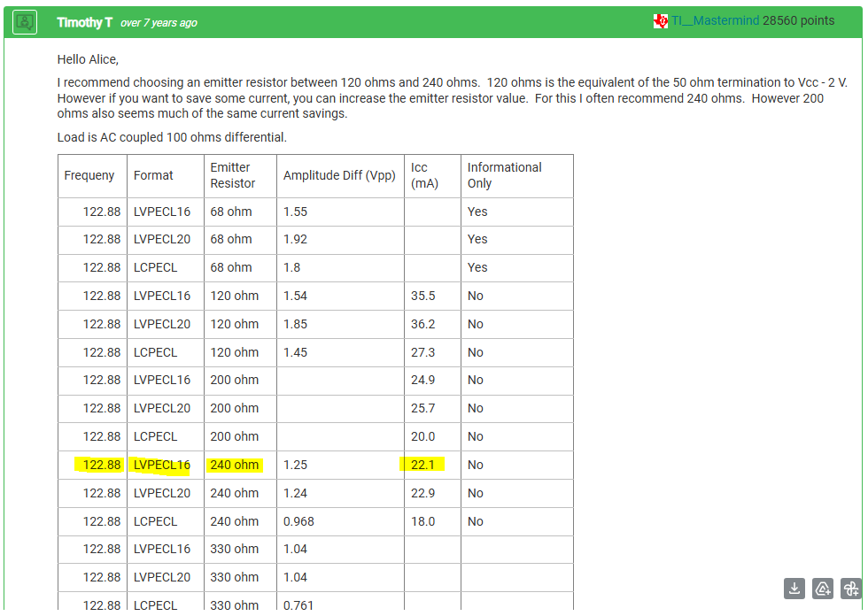Click the Icc value "20.0"

423,437
